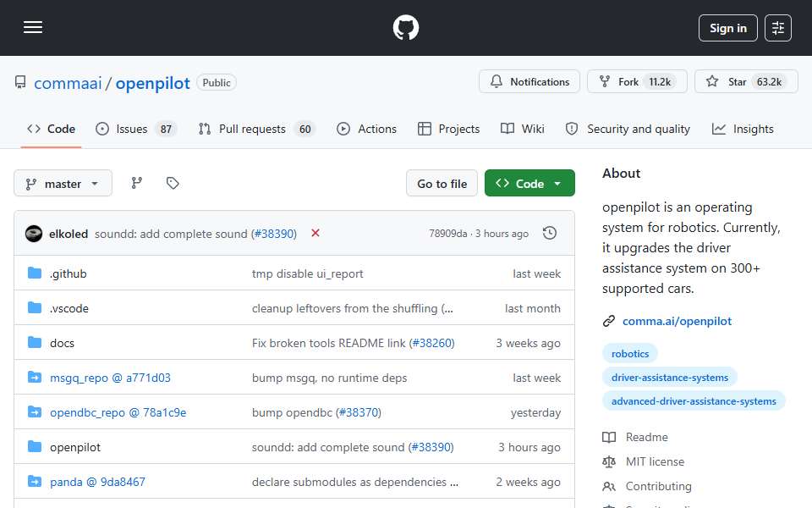View tags via the tag icon
The image size is (812, 508).
pos(173,183)
